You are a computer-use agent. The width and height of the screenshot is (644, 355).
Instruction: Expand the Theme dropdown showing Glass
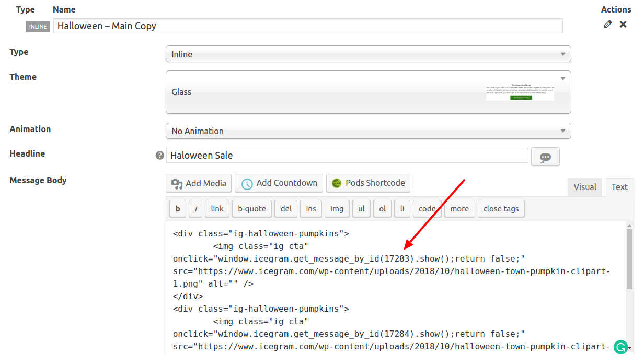tap(368, 92)
